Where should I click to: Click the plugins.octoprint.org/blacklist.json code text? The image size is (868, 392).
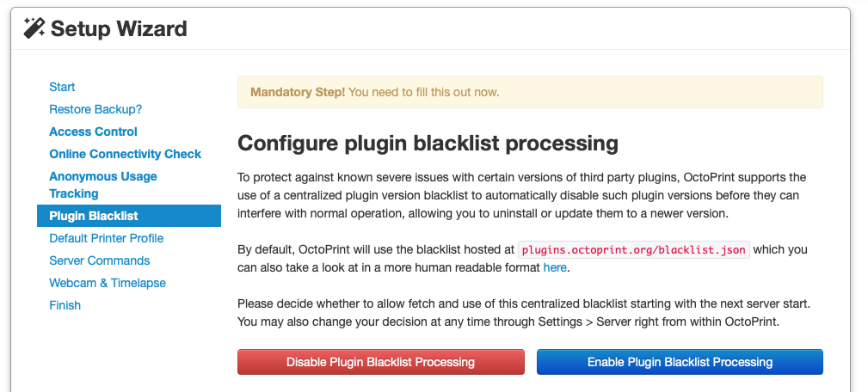(634, 250)
